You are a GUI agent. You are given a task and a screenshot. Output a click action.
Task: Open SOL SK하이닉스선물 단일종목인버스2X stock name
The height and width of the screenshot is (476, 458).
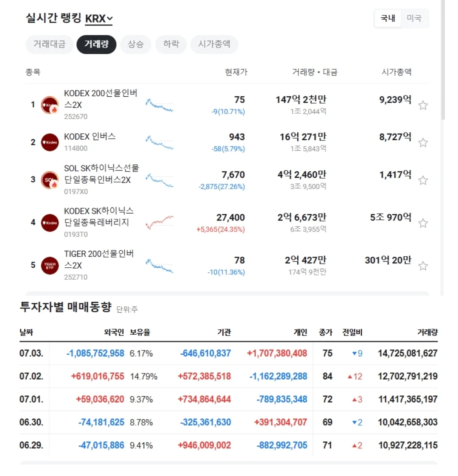coord(101,174)
